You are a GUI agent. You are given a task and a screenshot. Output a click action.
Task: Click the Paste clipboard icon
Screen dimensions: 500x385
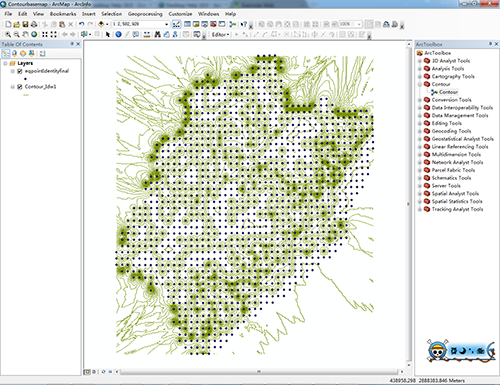(x=62, y=24)
